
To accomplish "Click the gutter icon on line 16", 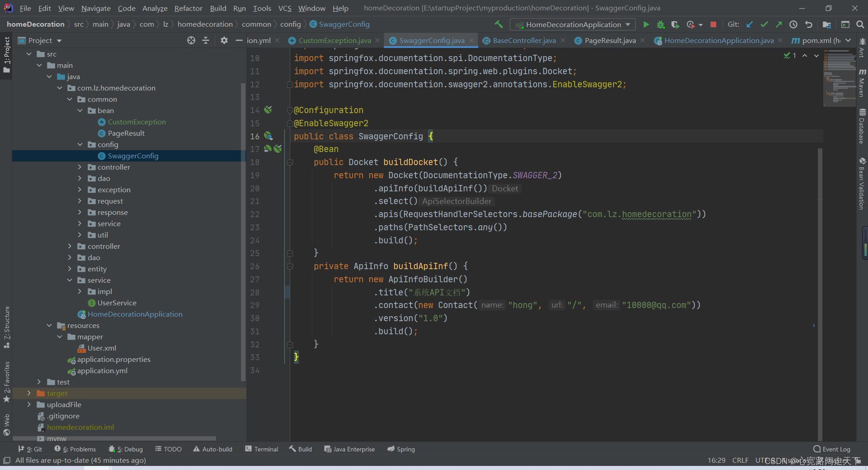I will (x=268, y=136).
